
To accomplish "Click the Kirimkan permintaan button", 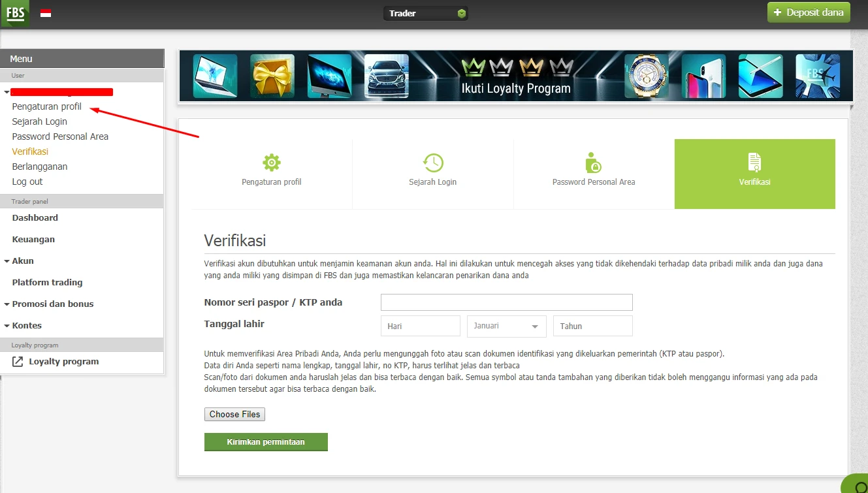I will [x=266, y=442].
